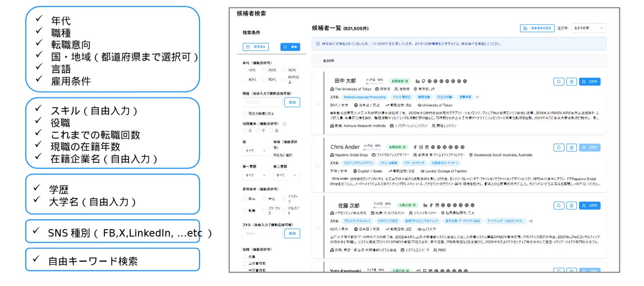Click the +2 more skills indicator
The width and height of the screenshot is (644, 286).
click(x=531, y=221)
